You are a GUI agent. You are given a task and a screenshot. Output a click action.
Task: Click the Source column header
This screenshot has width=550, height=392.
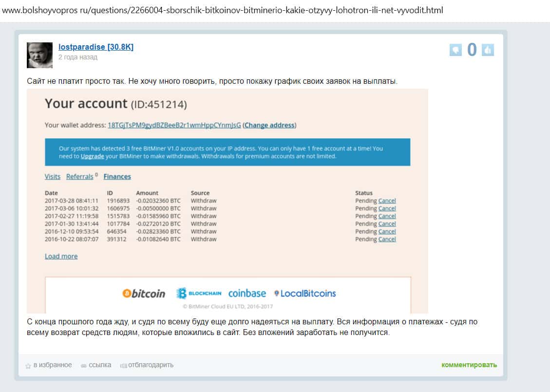200,193
